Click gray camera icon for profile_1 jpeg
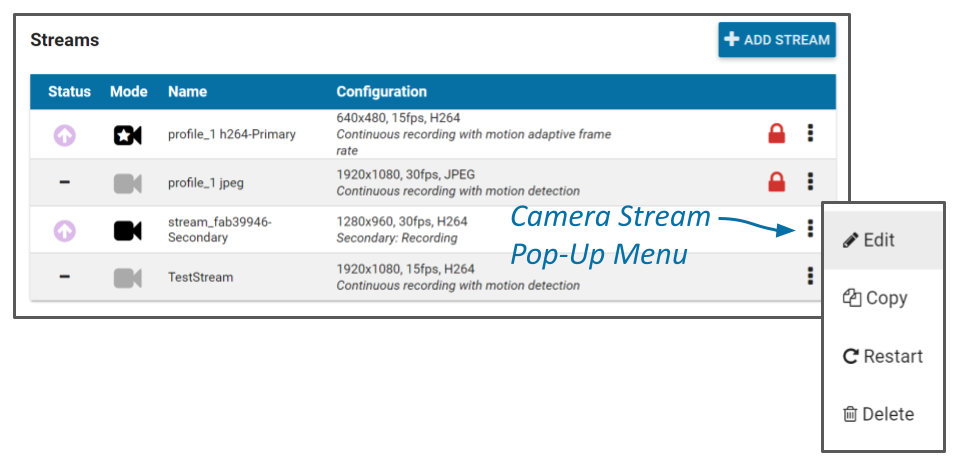Image resolution: width=960 pixels, height=463 pixels. pos(127,183)
